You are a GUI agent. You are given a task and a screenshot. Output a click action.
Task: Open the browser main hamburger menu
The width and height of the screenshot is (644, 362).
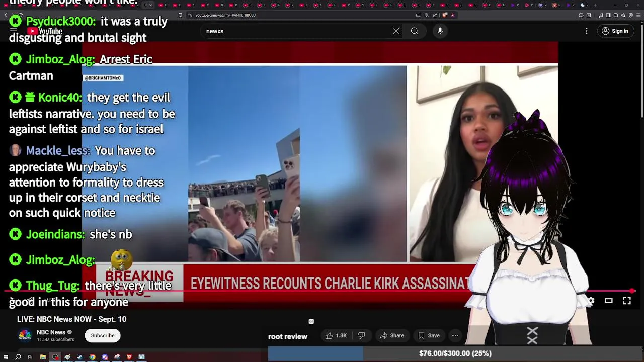(638, 15)
